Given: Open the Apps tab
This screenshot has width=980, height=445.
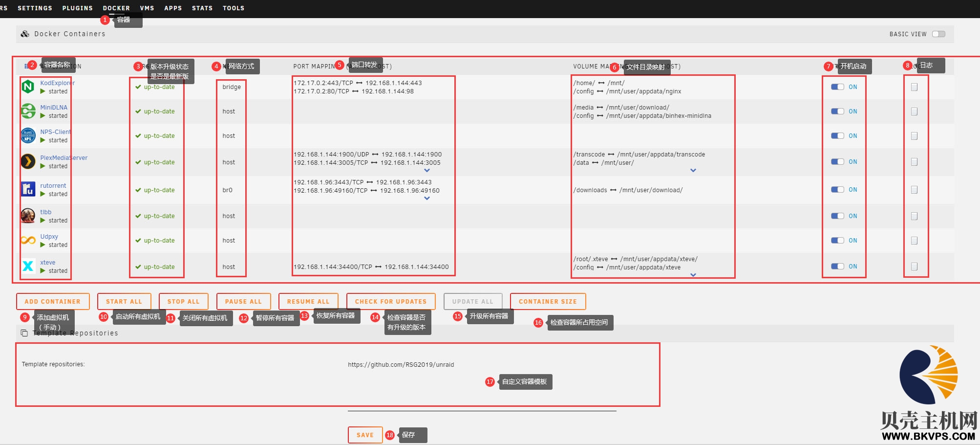Looking at the screenshot, I should [x=173, y=8].
